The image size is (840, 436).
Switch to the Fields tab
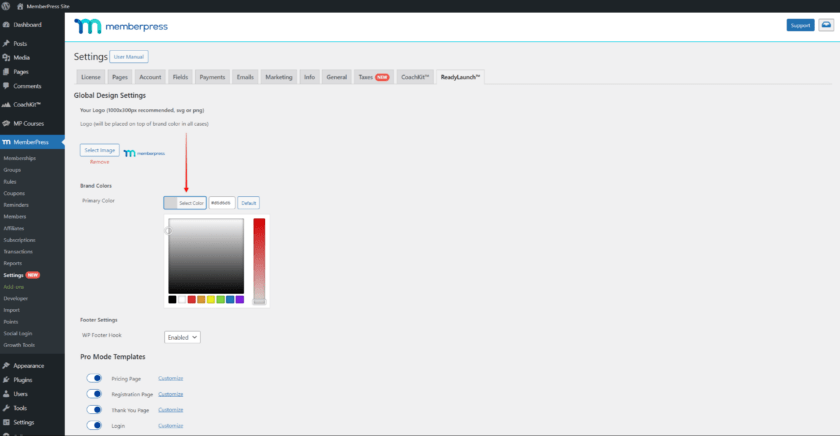[x=180, y=77]
